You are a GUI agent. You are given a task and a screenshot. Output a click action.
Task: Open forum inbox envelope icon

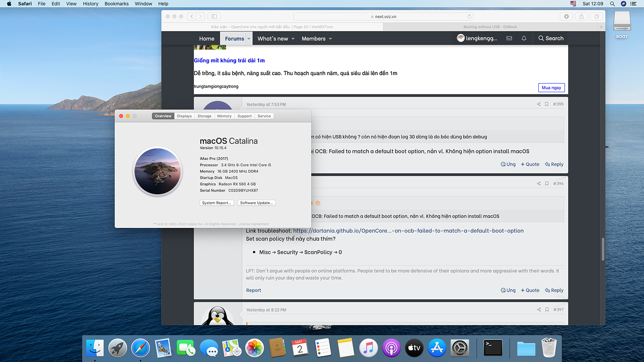point(509,38)
